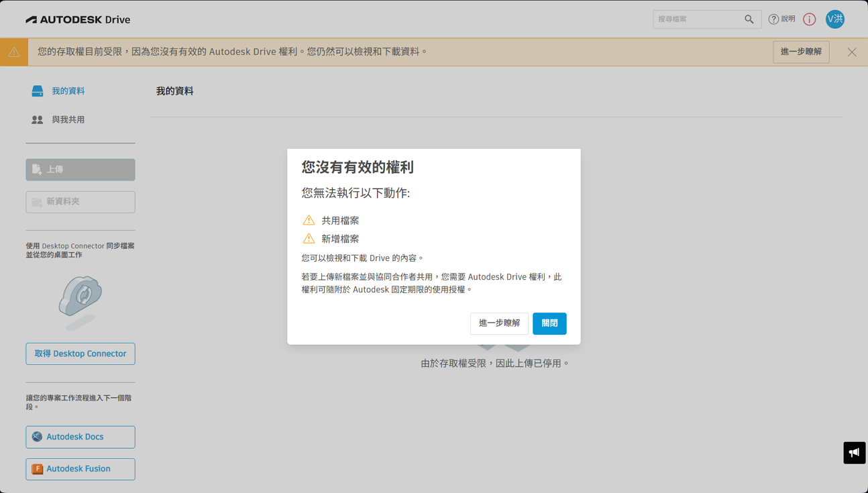This screenshot has width=868, height=493.
Task: Click the 新資料夾 new folder button
Action: click(80, 202)
